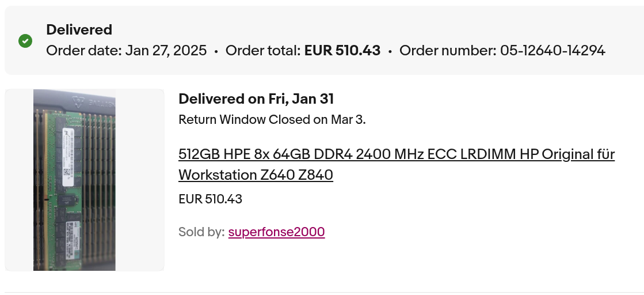Click the "Order date:" label

coord(84,51)
